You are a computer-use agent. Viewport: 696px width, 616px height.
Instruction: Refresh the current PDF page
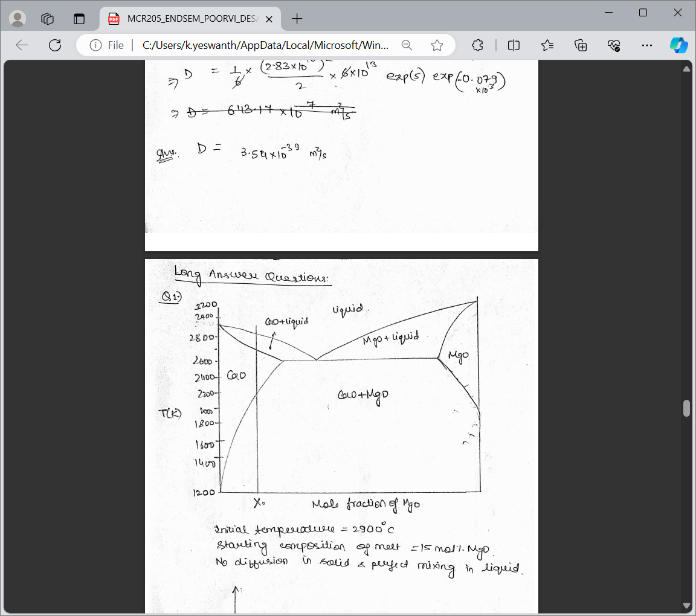[54, 45]
